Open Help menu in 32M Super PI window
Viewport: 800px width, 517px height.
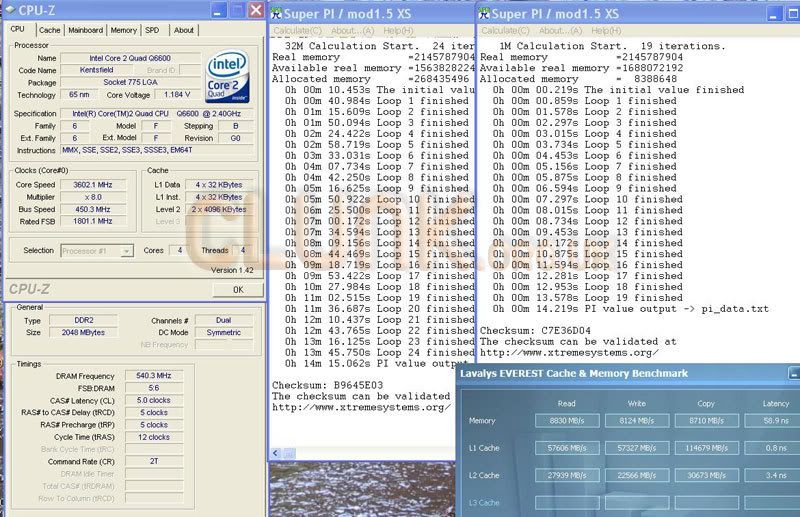(x=398, y=31)
